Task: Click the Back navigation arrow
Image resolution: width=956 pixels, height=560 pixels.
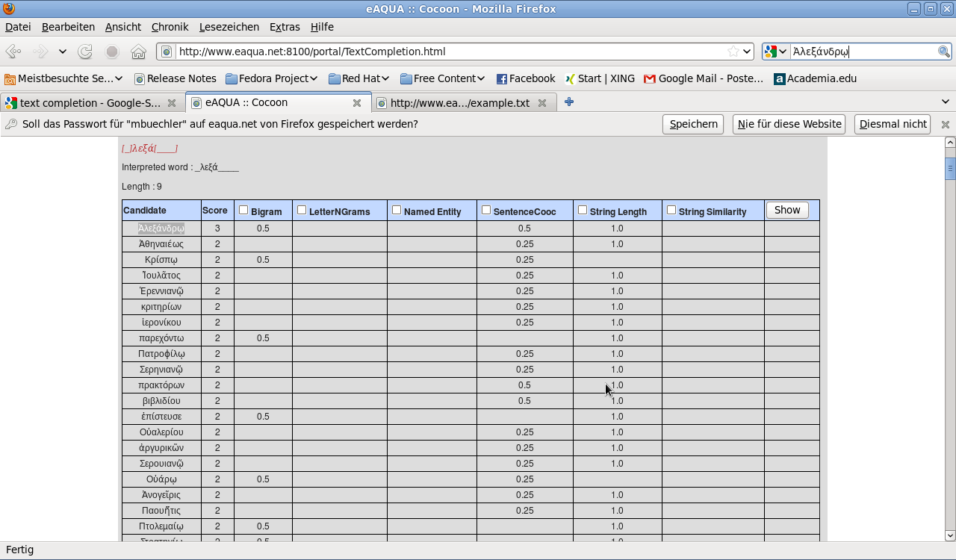Action: [13, 52]
